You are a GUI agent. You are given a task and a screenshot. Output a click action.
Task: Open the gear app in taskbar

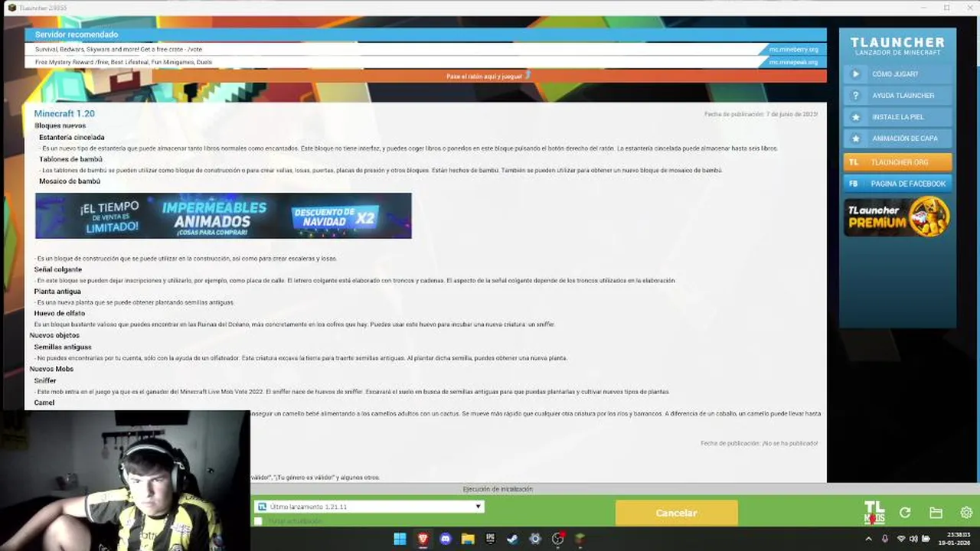535,539
